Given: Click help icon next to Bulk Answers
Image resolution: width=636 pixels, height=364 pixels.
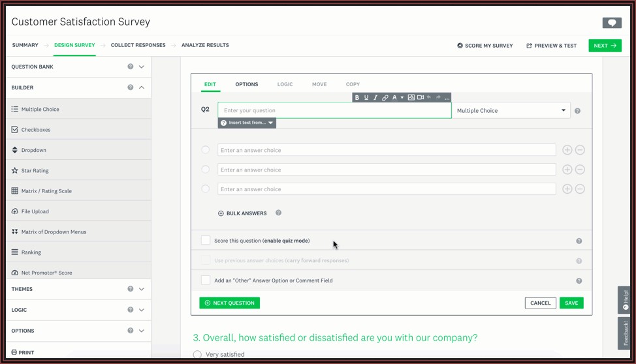Looking at the screenshot, I should click(279, 213).
